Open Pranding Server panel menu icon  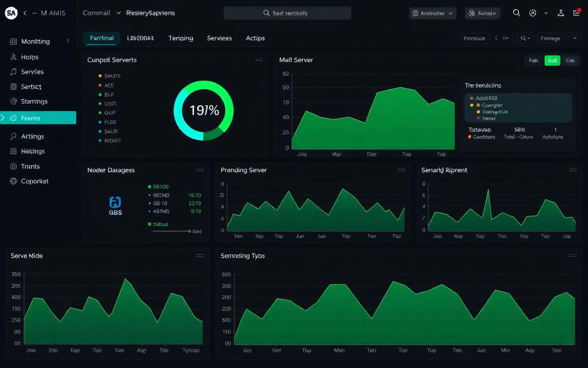(x=401, y=170)
